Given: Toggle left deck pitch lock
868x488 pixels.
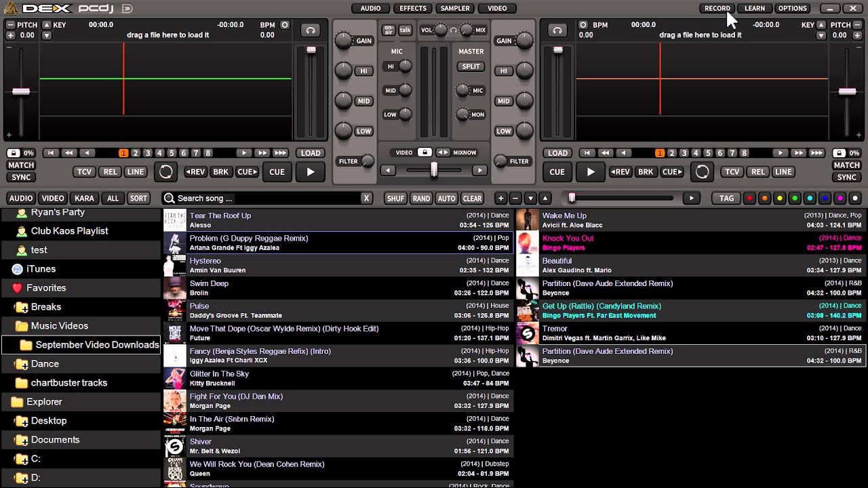Looking at the screenshot, I should pyautogui.click(x=13, y=153).
